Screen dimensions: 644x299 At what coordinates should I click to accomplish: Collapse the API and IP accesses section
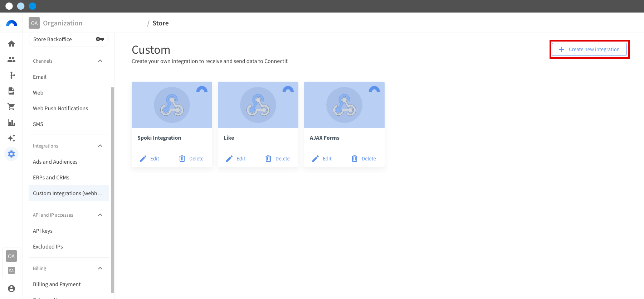(100, 215)
